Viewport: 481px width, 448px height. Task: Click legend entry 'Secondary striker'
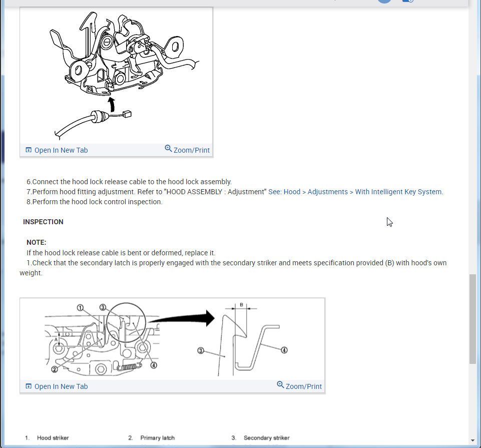pyautogui.click(x=267, y=438)
